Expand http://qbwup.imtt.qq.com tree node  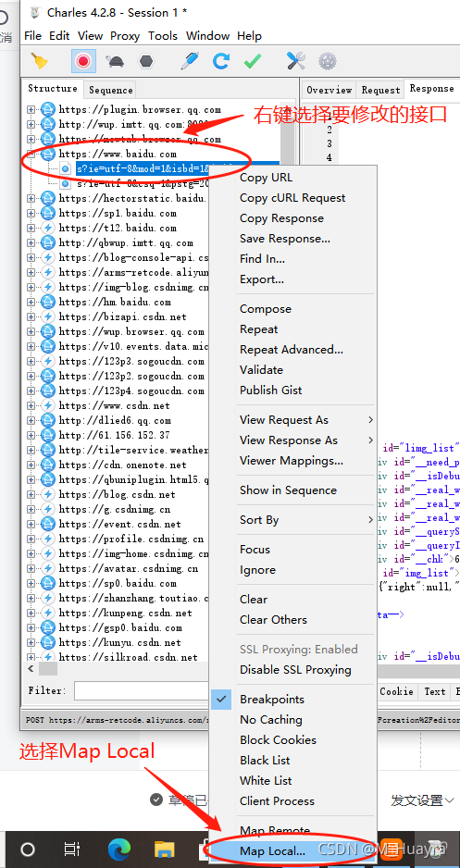tap(31, 243)
